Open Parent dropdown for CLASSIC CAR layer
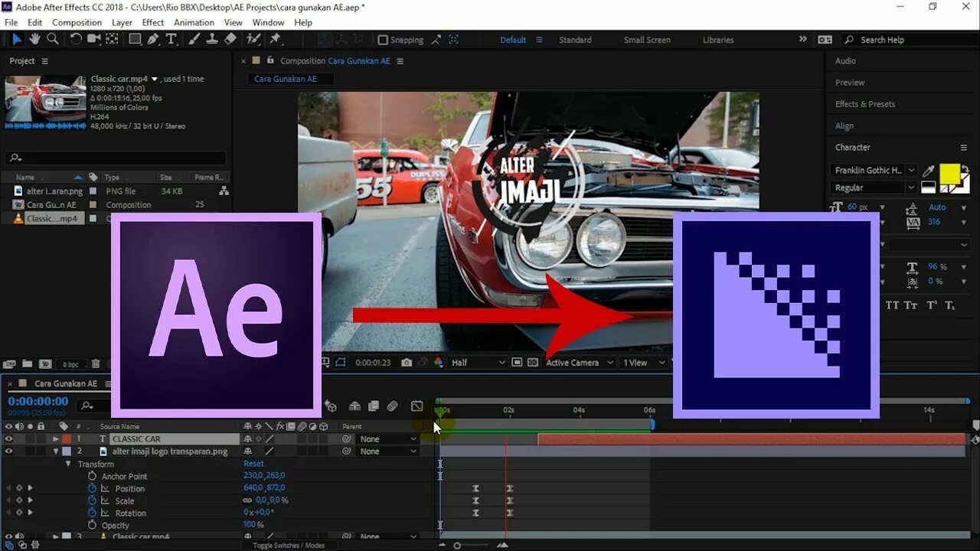 tap(388, 439)
